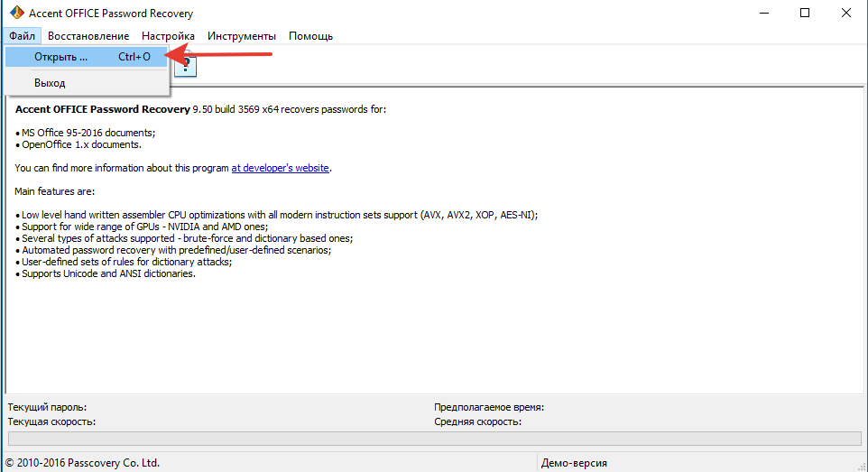
Task: Click the Демо-версия status bar panel
Action: tap(574, 463)
